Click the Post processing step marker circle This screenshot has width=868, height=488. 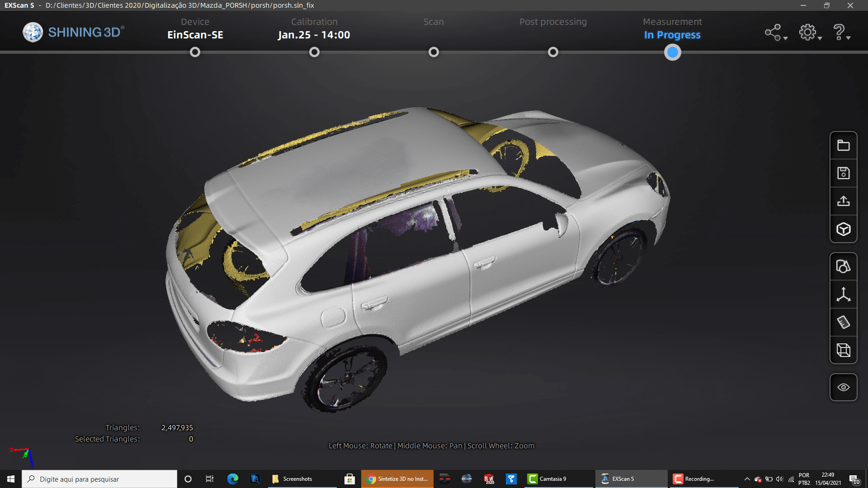553,52
